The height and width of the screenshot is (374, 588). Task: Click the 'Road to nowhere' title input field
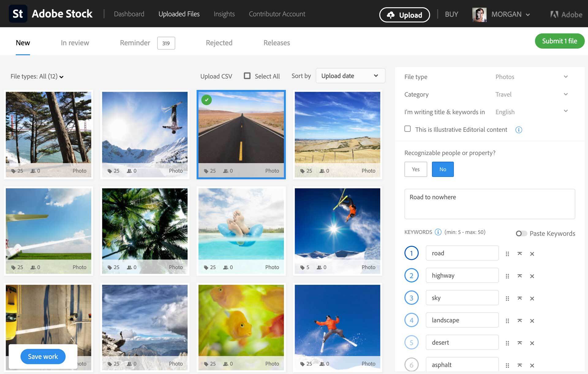[489, 204]
